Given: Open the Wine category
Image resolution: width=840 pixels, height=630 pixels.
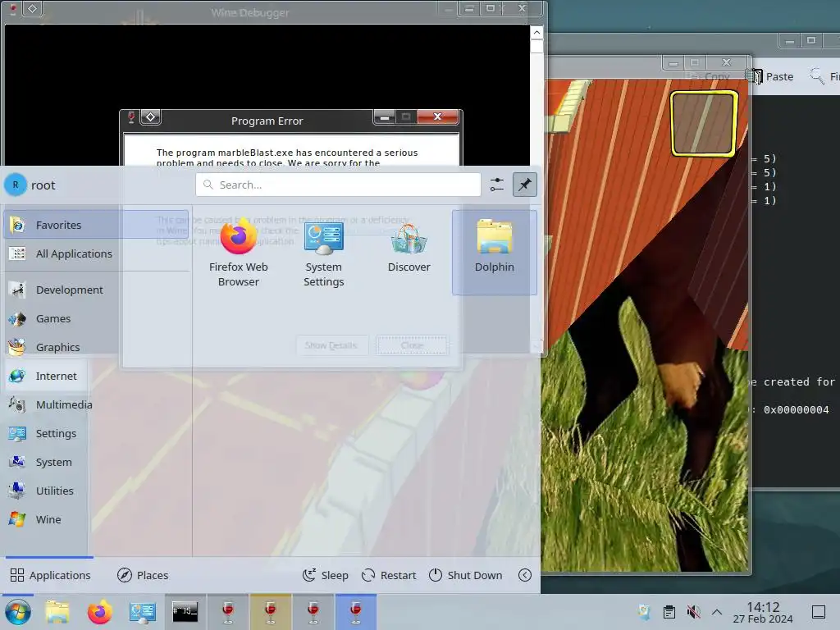Looking at the screenshot, I should click(97, 519).
